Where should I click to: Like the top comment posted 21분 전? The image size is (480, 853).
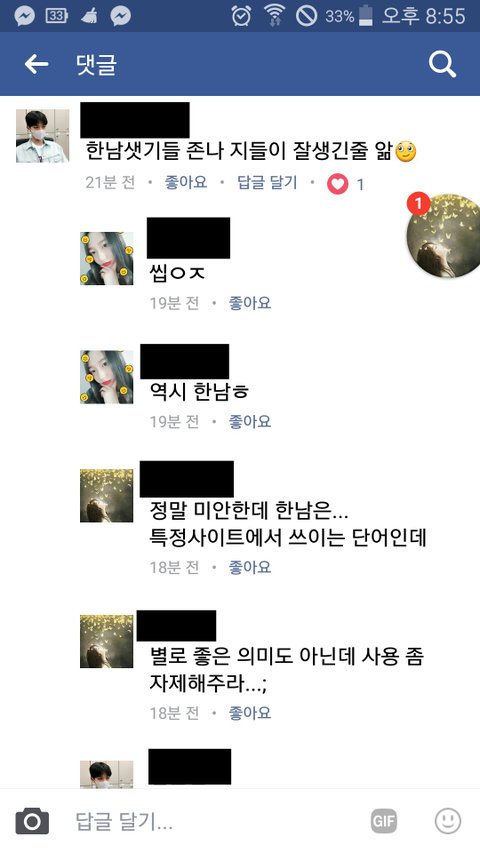[x=186, y=182]
